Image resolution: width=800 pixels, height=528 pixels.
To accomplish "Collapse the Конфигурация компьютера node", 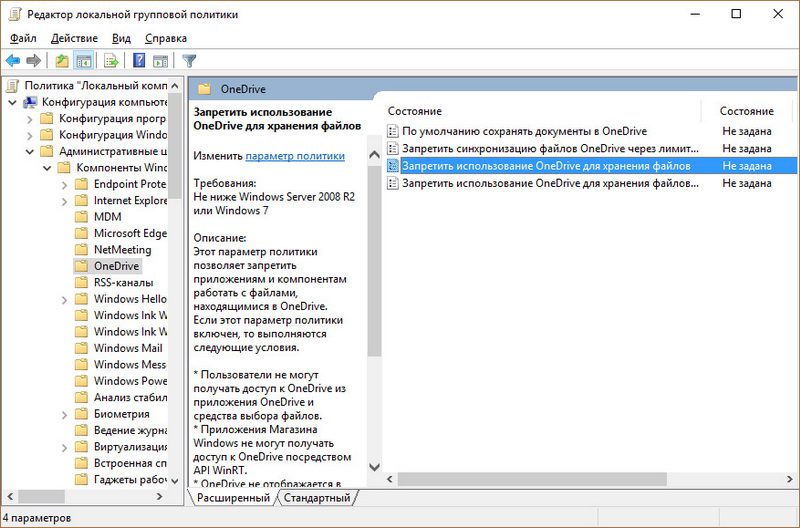I will point(12,103).
